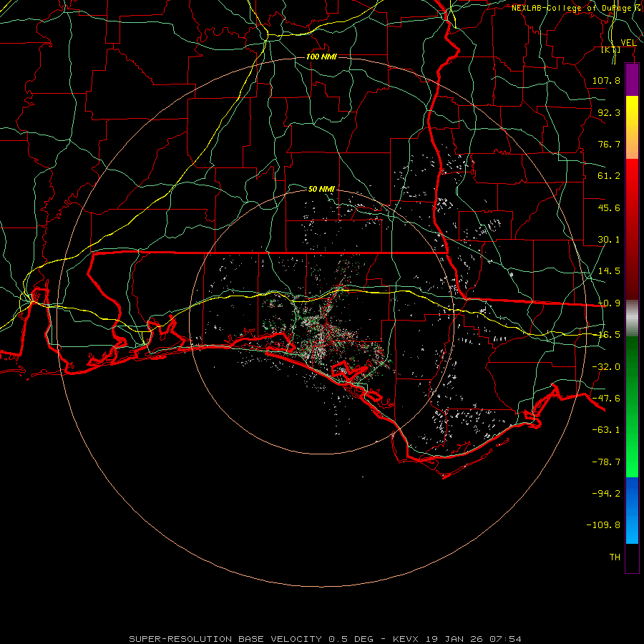Select the 45.6 legend value
The height and width of the screenshot is (644, 644).
pyautogui.click(x=609, y=208)
